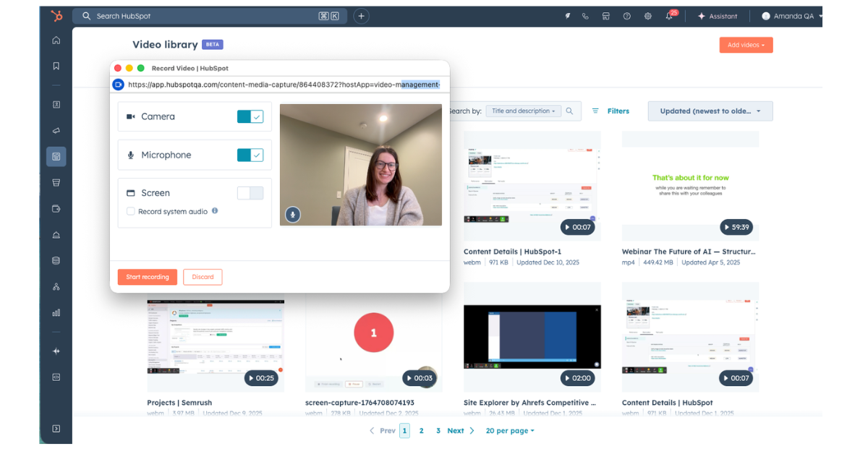Screen dimensions: 868x454
Task: Select the Home icon in the left sidebar
Action: [56, 40]
